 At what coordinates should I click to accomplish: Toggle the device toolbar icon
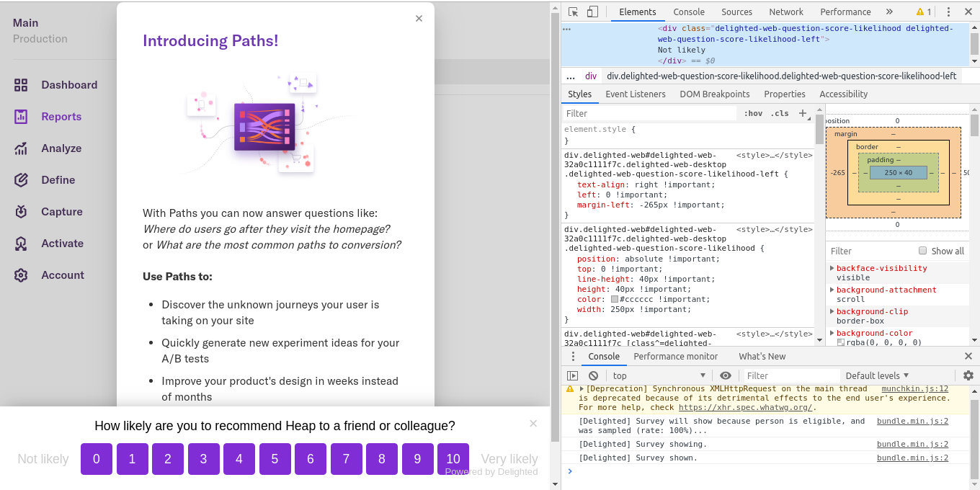[x=592, y=12]
